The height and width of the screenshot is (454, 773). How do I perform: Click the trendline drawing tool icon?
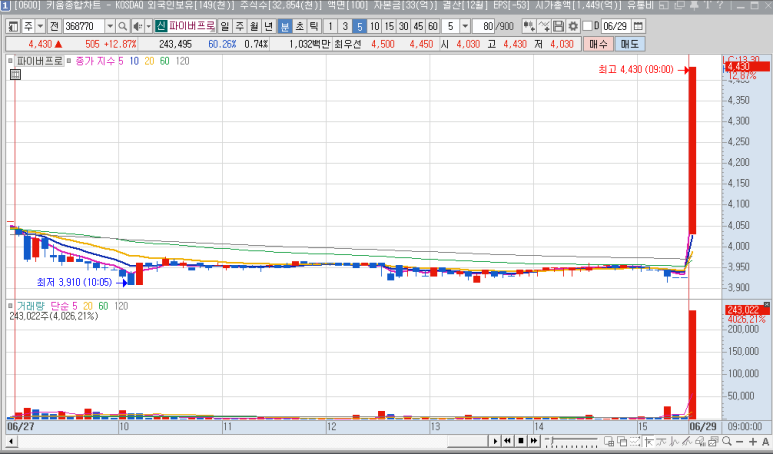[x=687, y=441]
